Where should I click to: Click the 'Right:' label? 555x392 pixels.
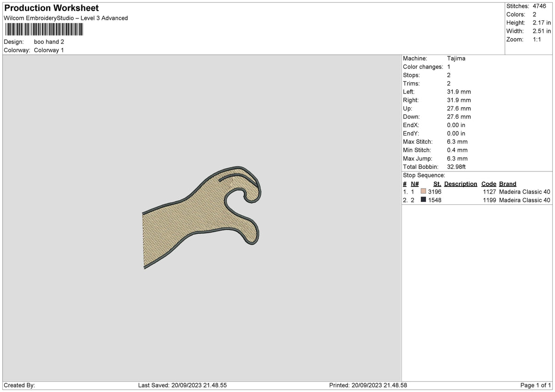point(411,100)
